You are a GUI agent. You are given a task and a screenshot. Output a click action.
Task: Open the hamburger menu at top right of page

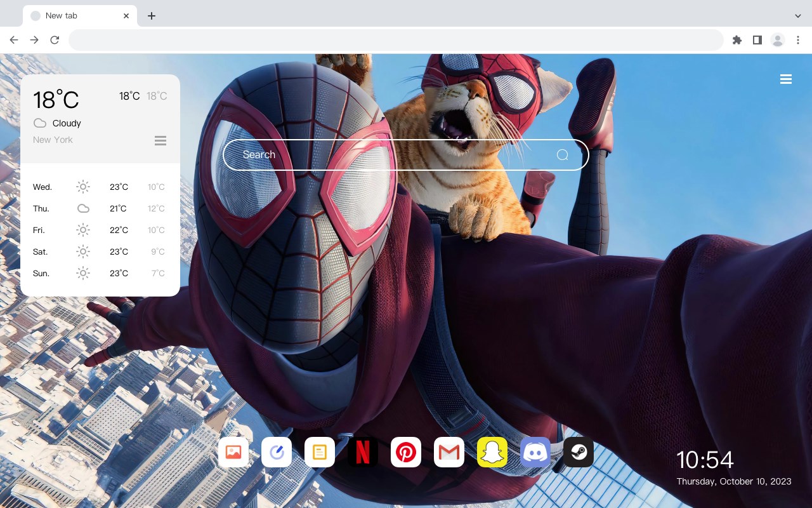coord(786,79)
